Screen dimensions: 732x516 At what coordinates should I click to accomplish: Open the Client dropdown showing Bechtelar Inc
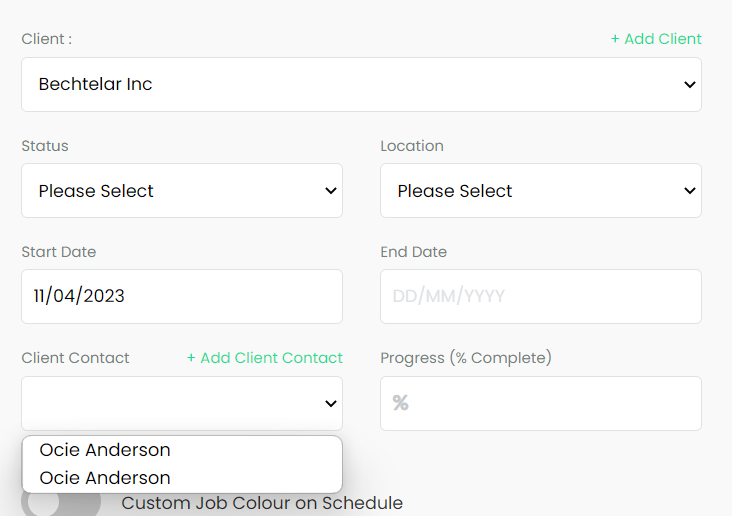pos(361,85)
